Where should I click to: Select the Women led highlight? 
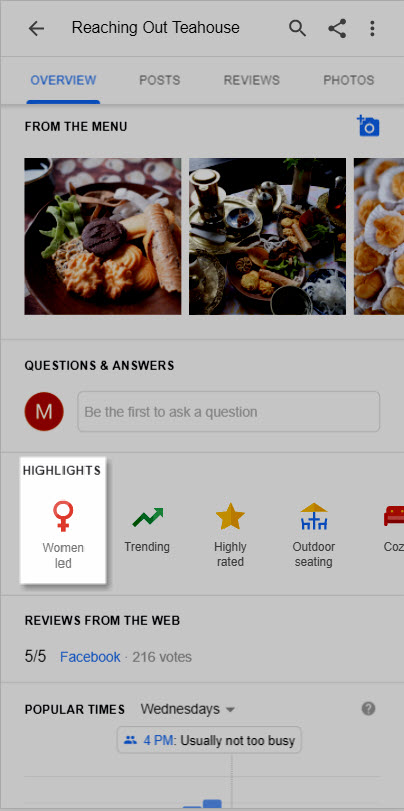tap(63, 521)
